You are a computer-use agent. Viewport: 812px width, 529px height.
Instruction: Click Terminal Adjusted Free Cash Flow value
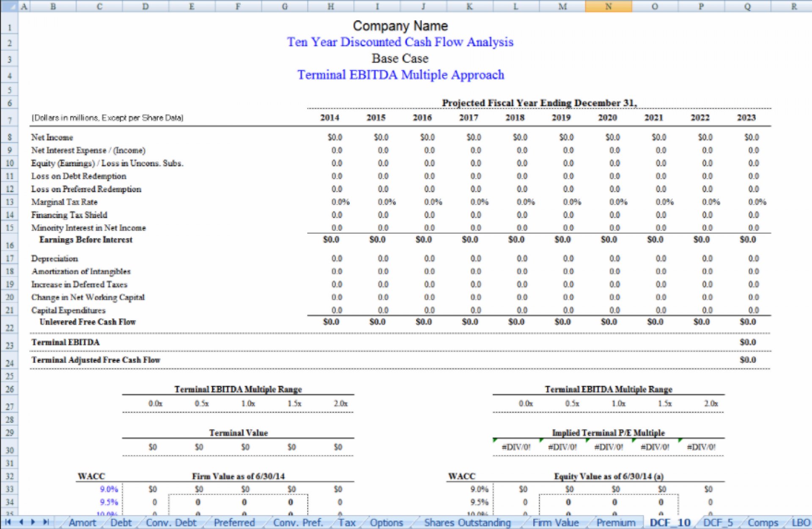coord(747,360)
